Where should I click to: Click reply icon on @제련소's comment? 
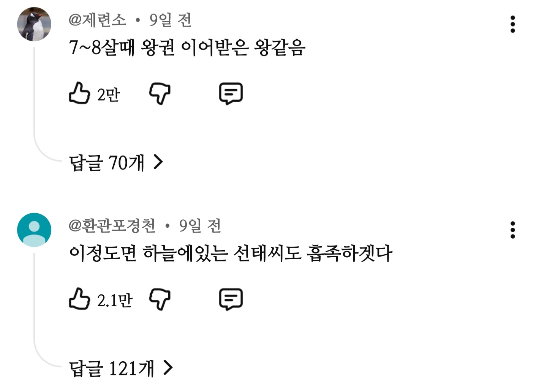pos(231,93)
